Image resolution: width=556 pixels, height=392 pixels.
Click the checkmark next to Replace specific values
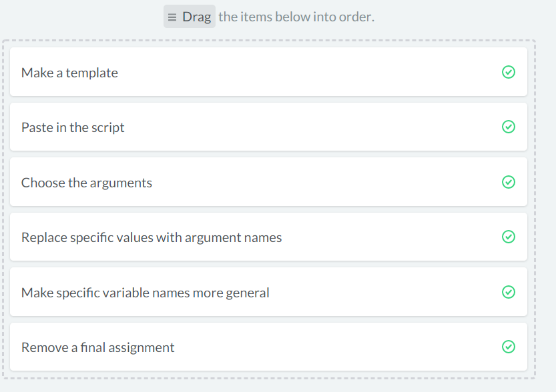pyautogui.click(x=508, y=237)
